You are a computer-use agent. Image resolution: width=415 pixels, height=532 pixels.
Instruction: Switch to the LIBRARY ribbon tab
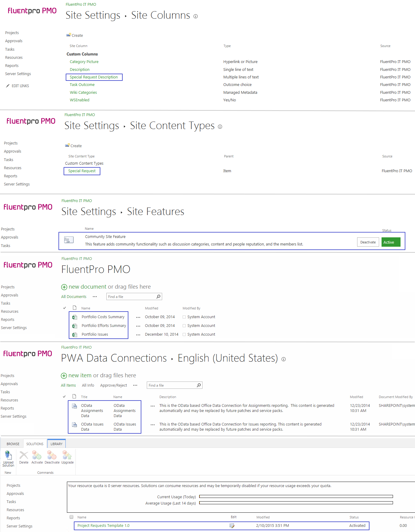[56, 444]
